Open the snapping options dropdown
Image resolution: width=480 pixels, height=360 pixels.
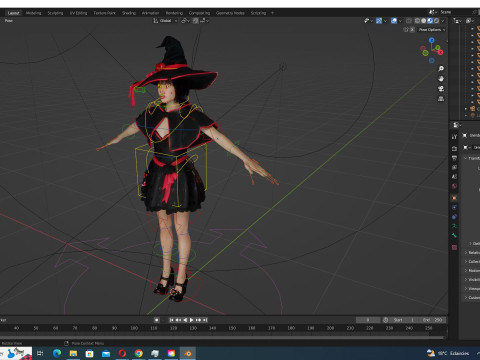(x=204, y=21)
